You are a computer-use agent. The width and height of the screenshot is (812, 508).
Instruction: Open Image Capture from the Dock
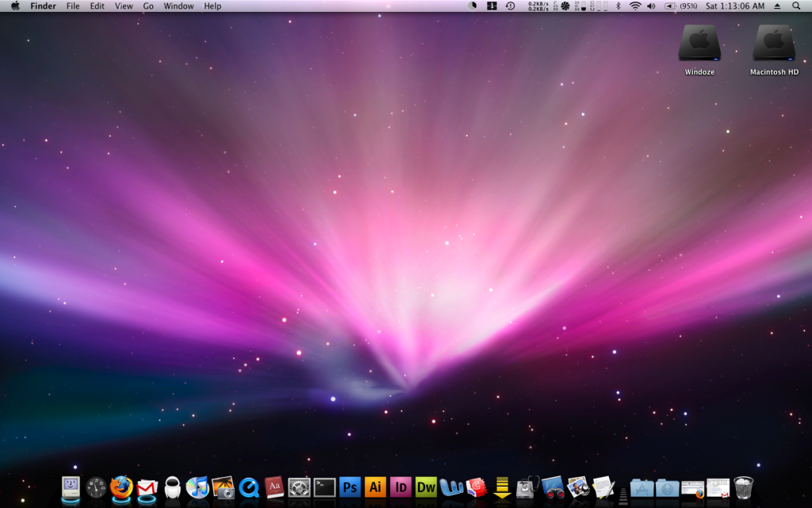(x=223, y=488)
